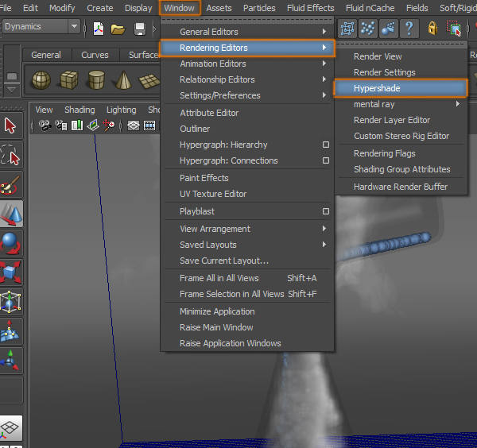477x448 pixels.
Task: Open the Curves shelf tab
Action: pos(95,55)
